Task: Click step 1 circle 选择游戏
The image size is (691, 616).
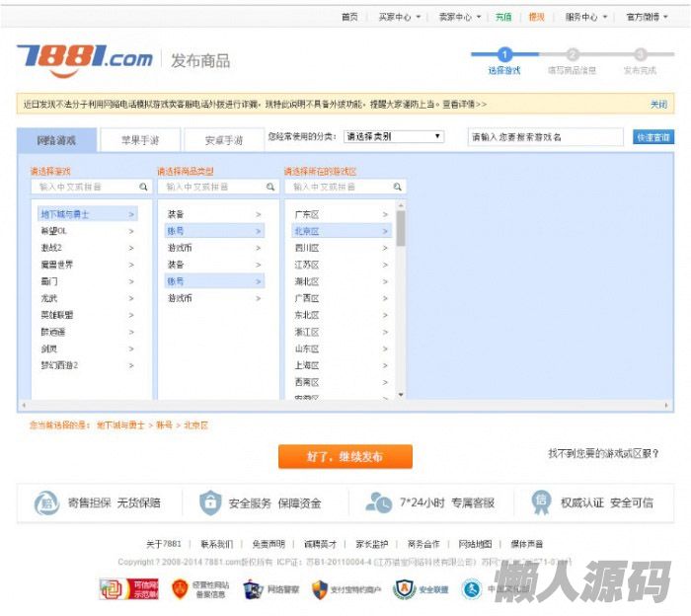Action: coord(504,54)
